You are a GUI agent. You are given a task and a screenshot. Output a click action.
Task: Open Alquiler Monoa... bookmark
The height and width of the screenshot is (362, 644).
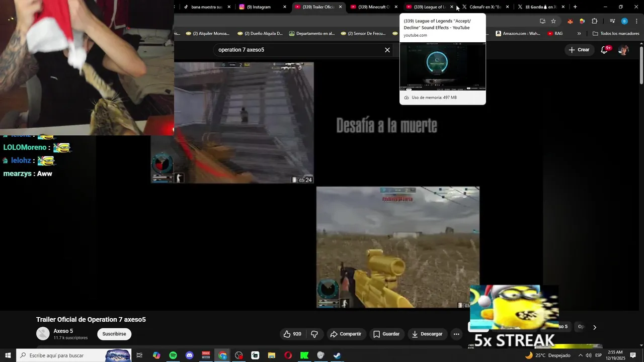click(x=207, y=34)
